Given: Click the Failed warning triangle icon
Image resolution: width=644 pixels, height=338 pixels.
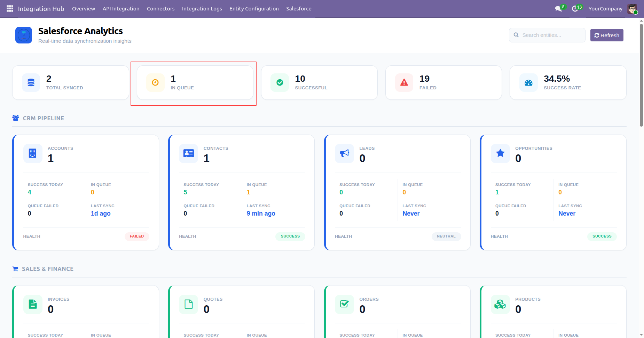Looking at the screenshot, I should (404, 83).
